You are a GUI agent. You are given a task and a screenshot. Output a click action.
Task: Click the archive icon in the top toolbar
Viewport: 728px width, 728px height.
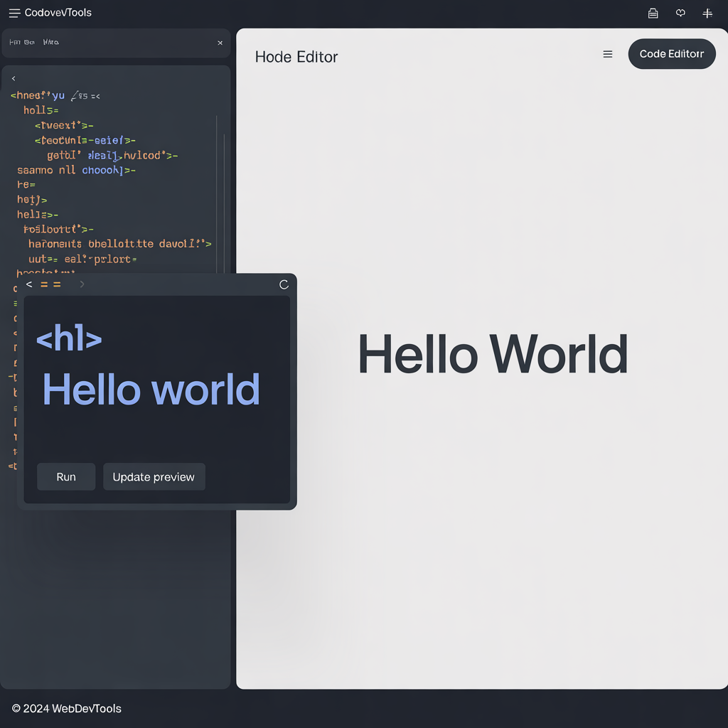coord(653,13)
